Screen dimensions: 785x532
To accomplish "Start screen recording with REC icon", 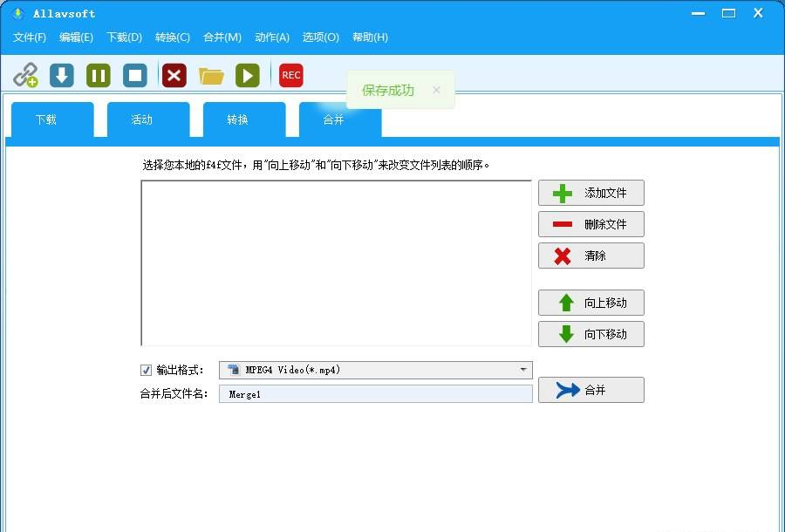I will tap(290, 75).
